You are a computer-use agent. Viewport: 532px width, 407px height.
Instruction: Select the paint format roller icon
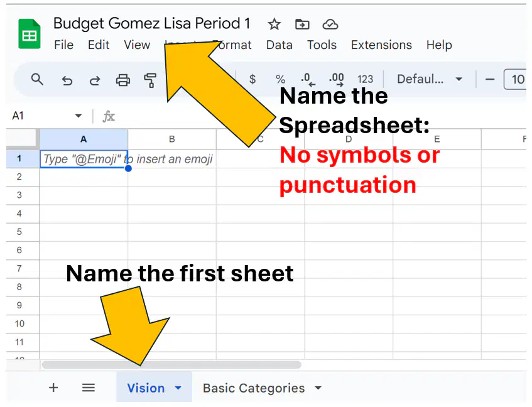pos(150,80)
